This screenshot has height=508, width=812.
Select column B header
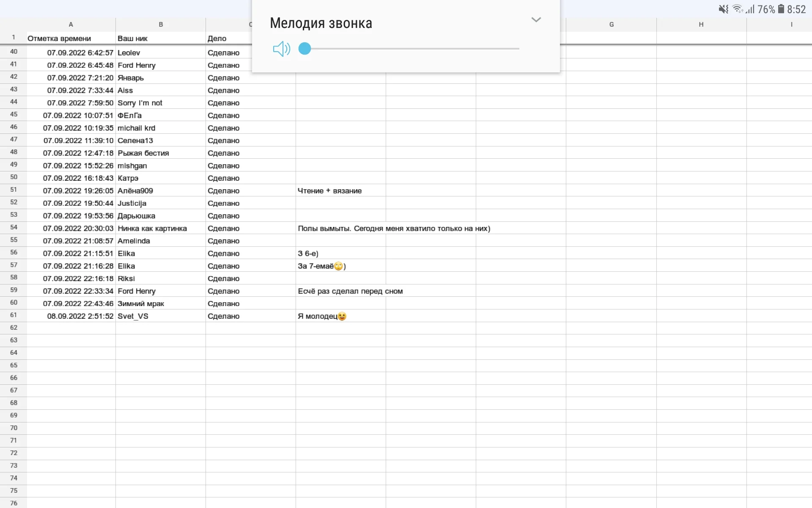[161, 25]
